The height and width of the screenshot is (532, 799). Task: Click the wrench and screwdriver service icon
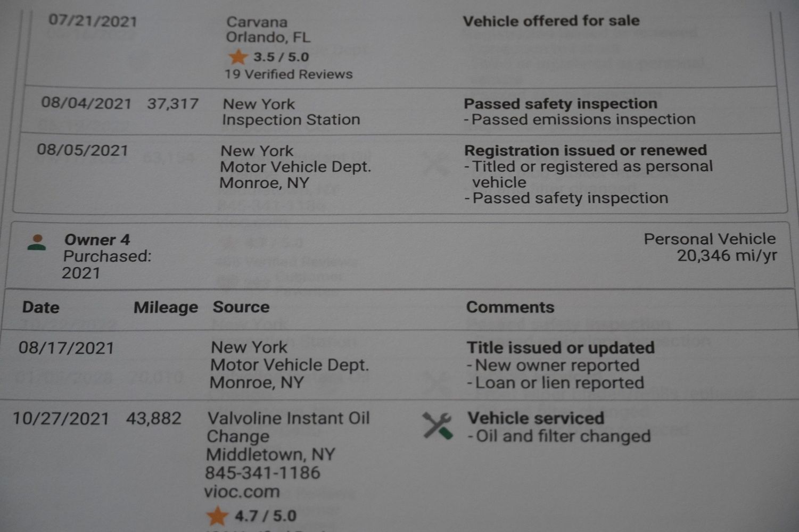point(438,426)
